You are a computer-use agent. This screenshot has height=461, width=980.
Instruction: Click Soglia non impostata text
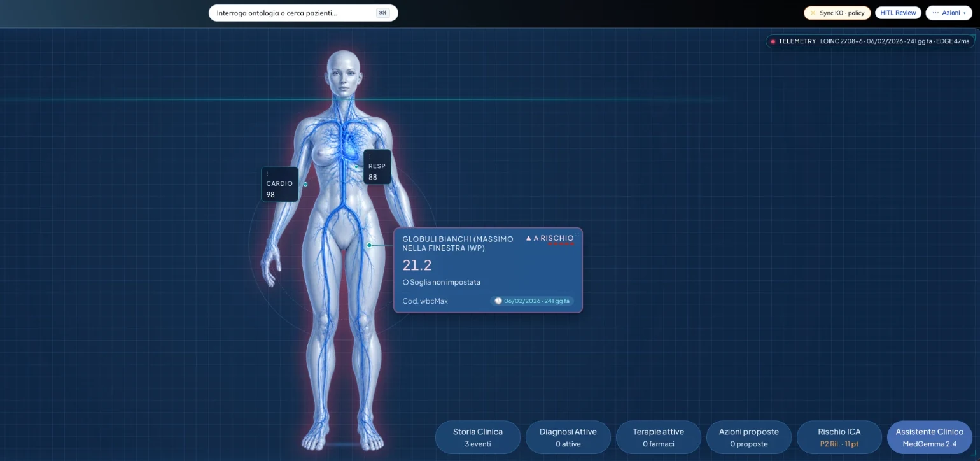[445, 282]
